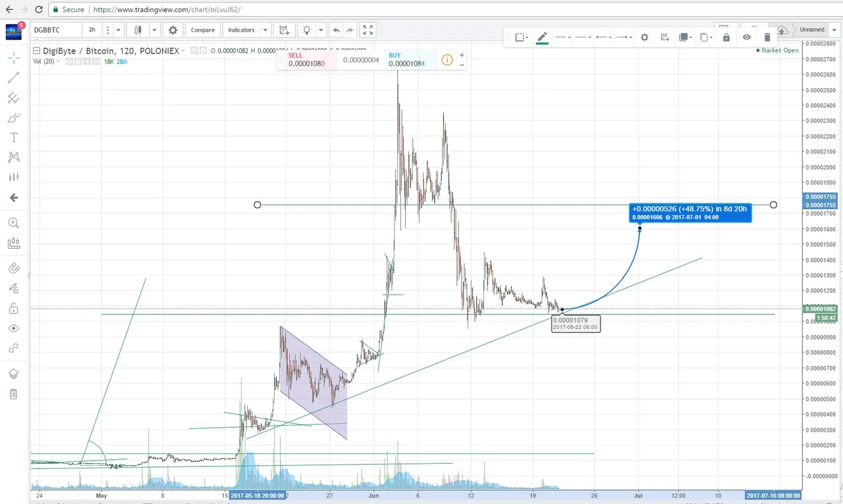
Task: Click the browser address bar URL
Action: [x=167, y=10]
